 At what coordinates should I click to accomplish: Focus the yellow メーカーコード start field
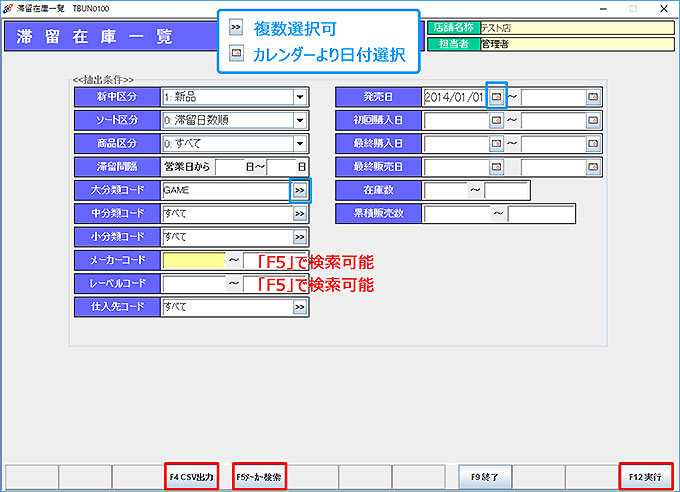(x=194, y=260)
